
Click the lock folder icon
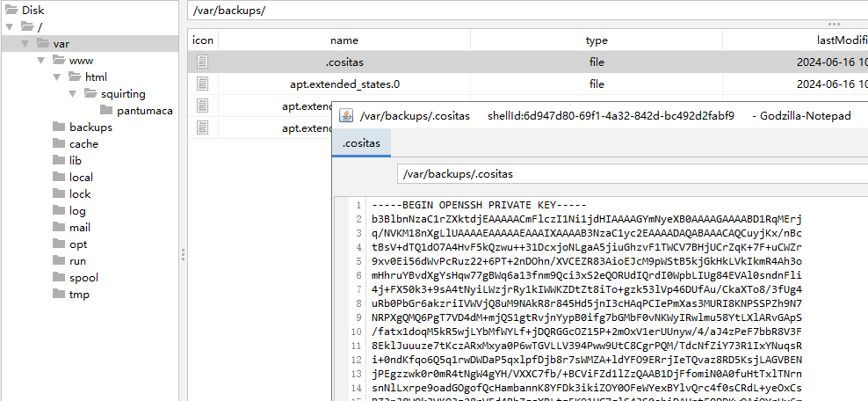click(59, 193)
